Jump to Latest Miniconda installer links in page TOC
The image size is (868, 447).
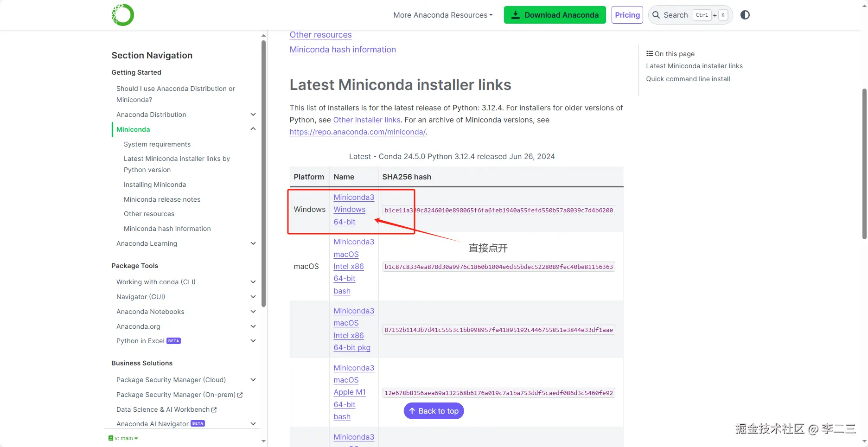pos(694,66)
